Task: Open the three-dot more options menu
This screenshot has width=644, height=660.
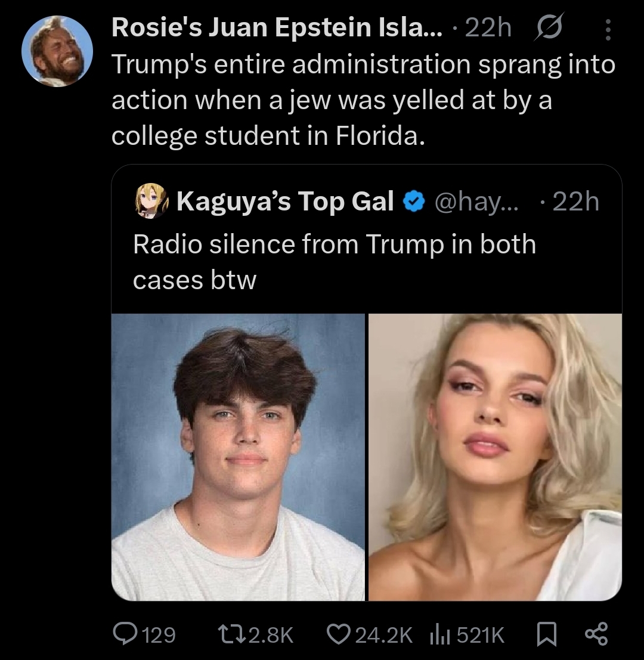Action: (608, 29)
